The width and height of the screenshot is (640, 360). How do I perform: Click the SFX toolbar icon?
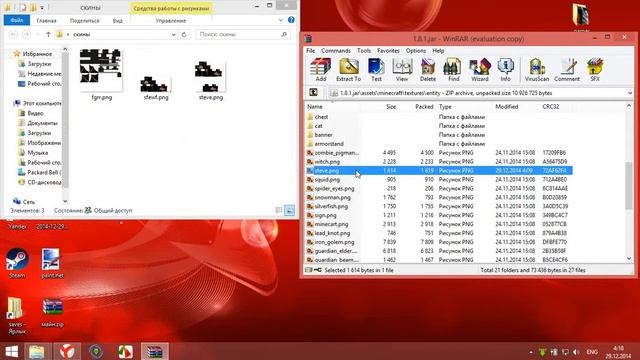point(595,70)
